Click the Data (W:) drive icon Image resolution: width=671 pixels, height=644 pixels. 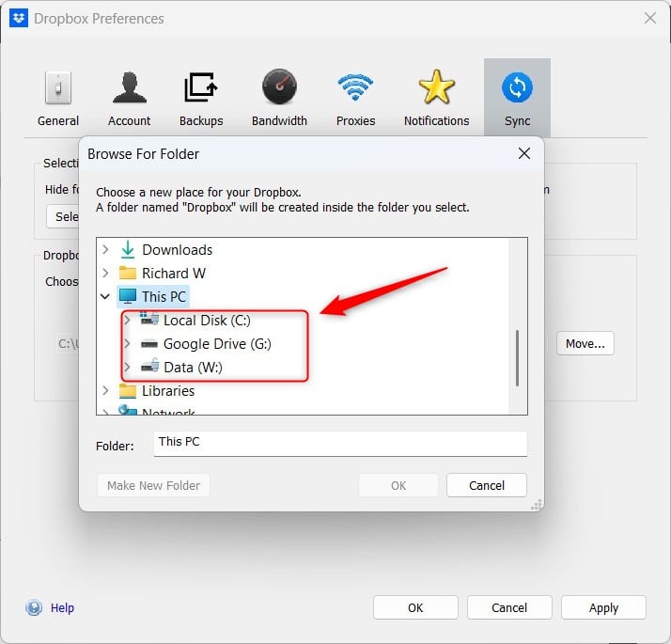pyautogui.click(x=149, y=366)
